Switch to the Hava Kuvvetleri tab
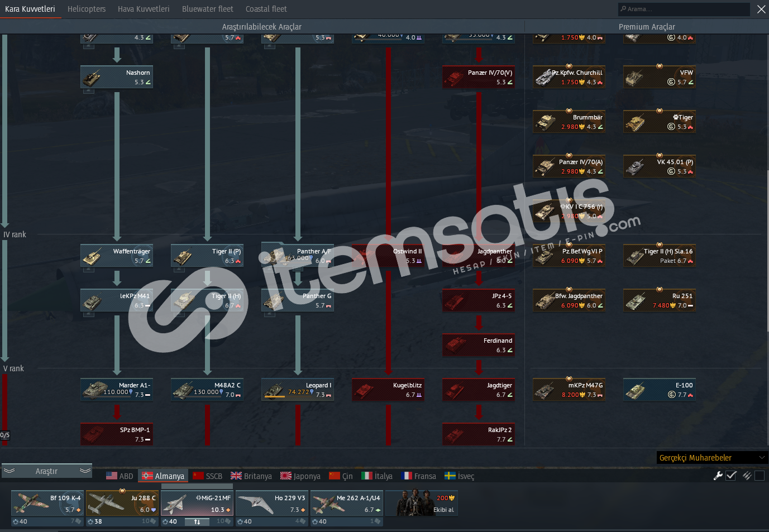The image size is (769, 532). [x=144, y=9]
